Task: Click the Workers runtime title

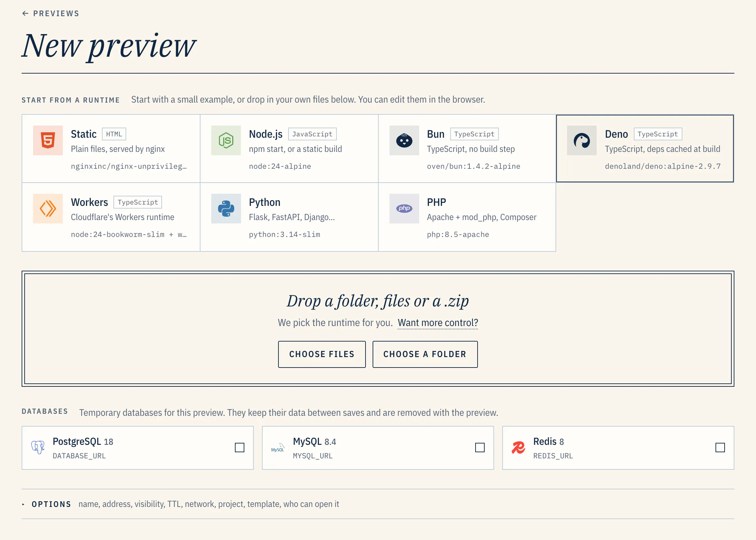Action: point(89,202)
